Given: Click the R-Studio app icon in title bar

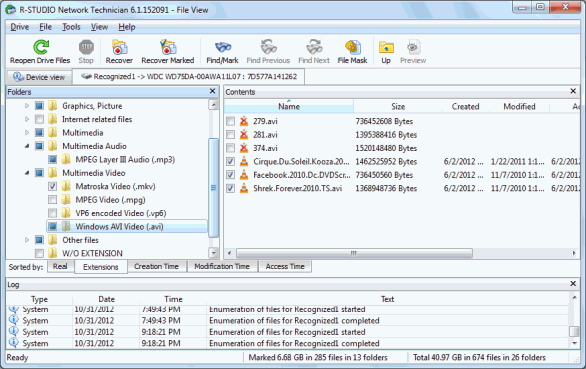Looking at the screenshot, I should 10,10.
